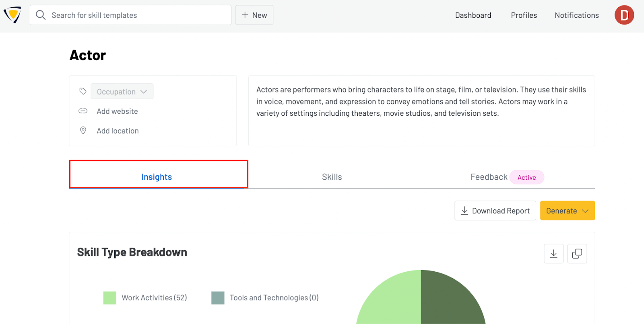Open the Feedback tab
Viewport: 644px width, 324px height.
(x=489, y=177)
